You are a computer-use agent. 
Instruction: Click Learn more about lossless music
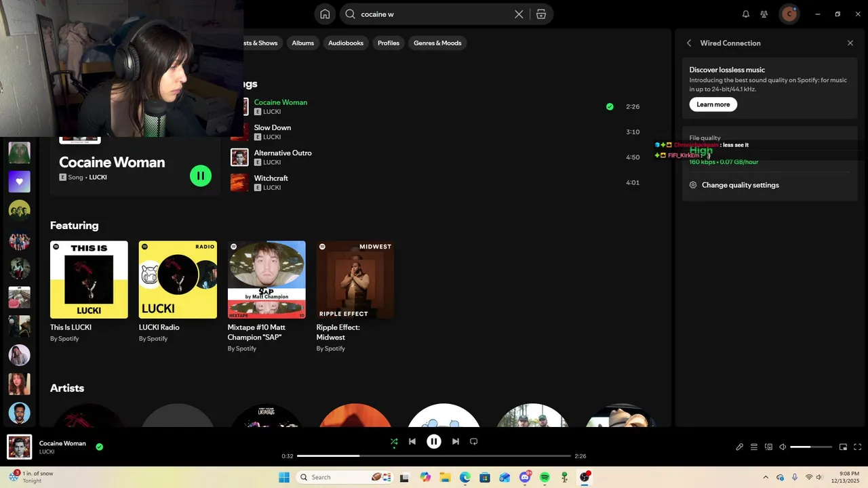713,104
